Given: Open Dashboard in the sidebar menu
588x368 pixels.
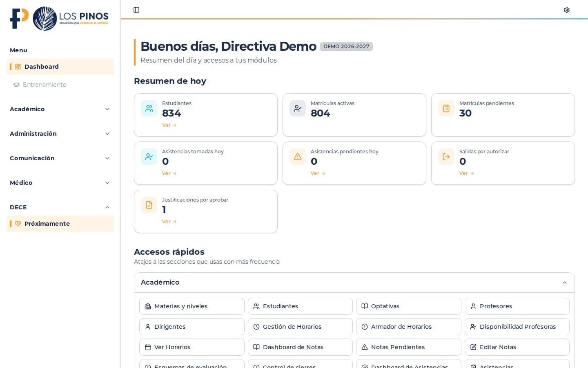Looking at the screenshot, I should tap(60, 67).
